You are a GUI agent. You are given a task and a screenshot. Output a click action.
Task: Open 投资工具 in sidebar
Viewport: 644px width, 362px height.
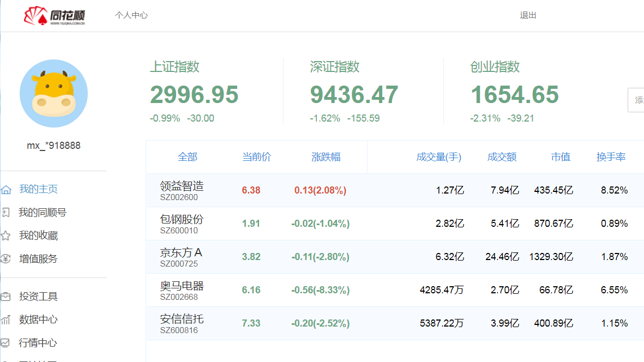coord(38,297)
